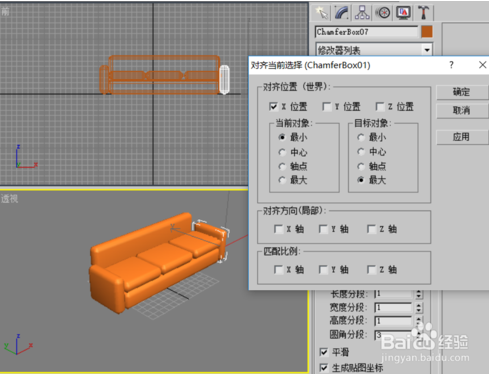Enable X 轴 in 对齐方向(局部)
This screenshot has width=489, height=374.
pyautogui.click(x=278, y=229)
